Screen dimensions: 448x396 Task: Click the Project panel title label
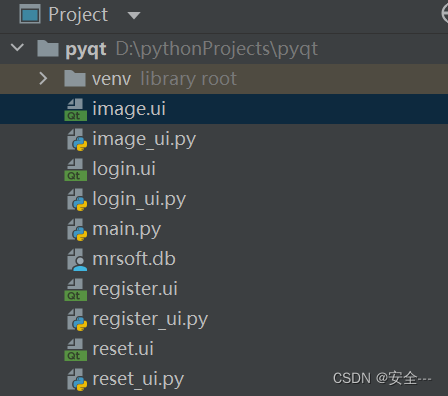click(78, 15)
